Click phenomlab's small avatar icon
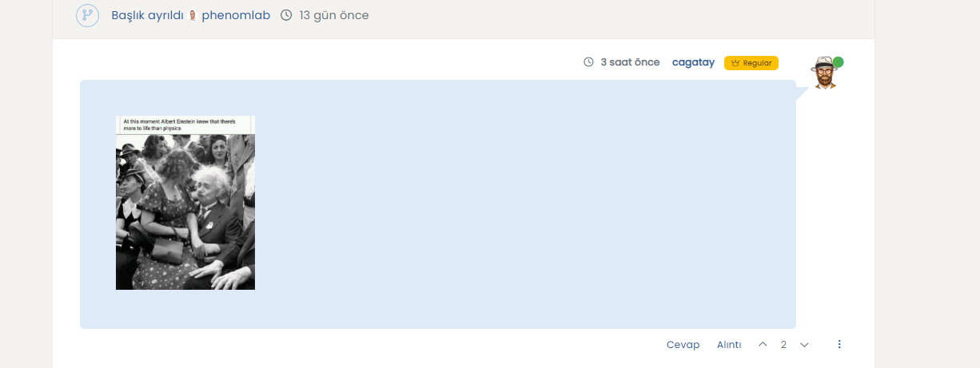 pyautogui.click(x=193, y=15)
